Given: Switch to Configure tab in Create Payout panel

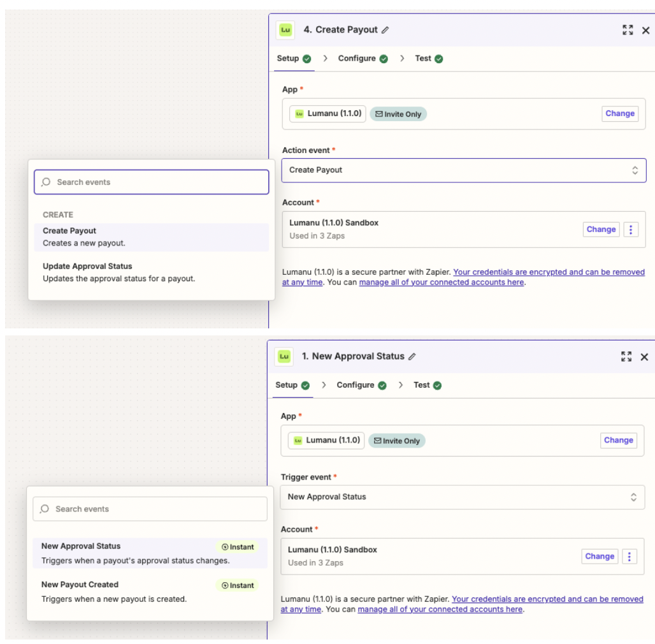Looking at the screenshot, I should (x=357, y=59).
